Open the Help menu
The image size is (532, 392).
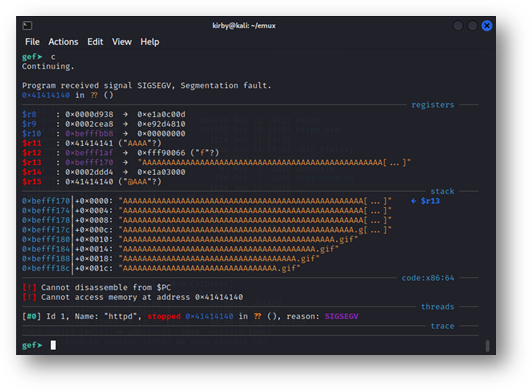150,42
